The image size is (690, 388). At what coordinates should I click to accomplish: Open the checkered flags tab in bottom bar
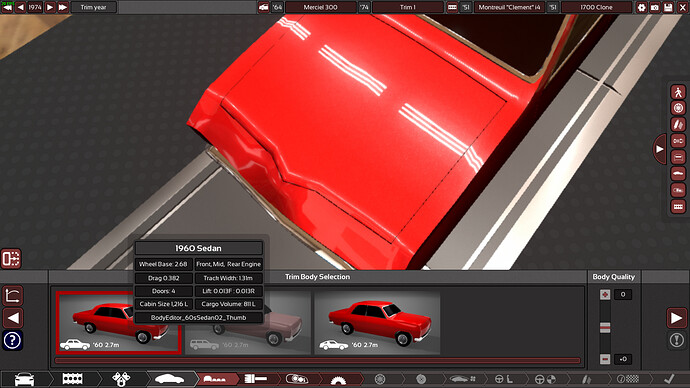(x=121, y=379)
